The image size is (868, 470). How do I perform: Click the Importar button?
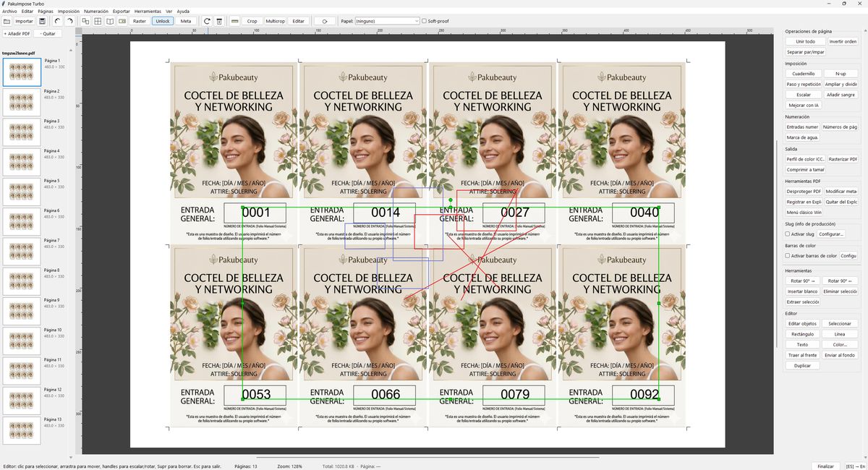(25, 21)
